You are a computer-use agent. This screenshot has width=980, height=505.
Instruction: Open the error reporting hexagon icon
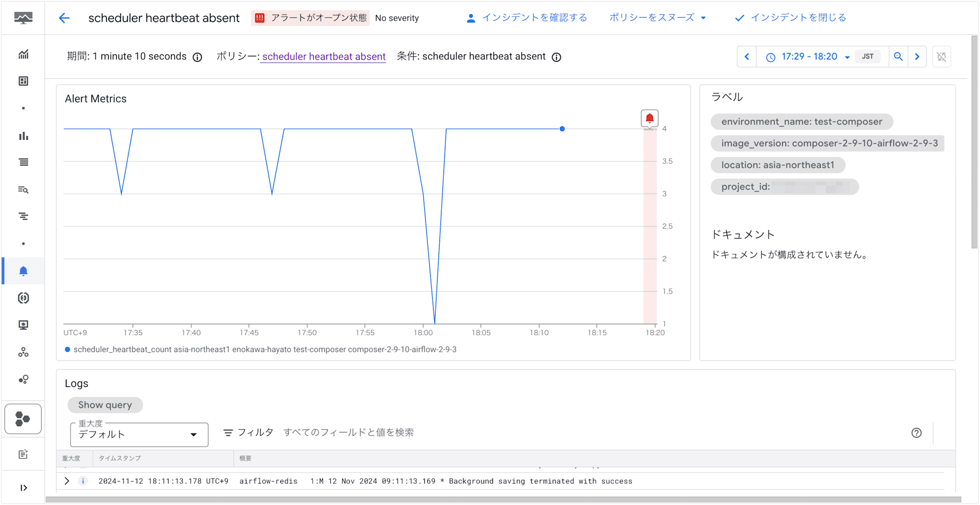pyautogui.click(x=23, y=298)
